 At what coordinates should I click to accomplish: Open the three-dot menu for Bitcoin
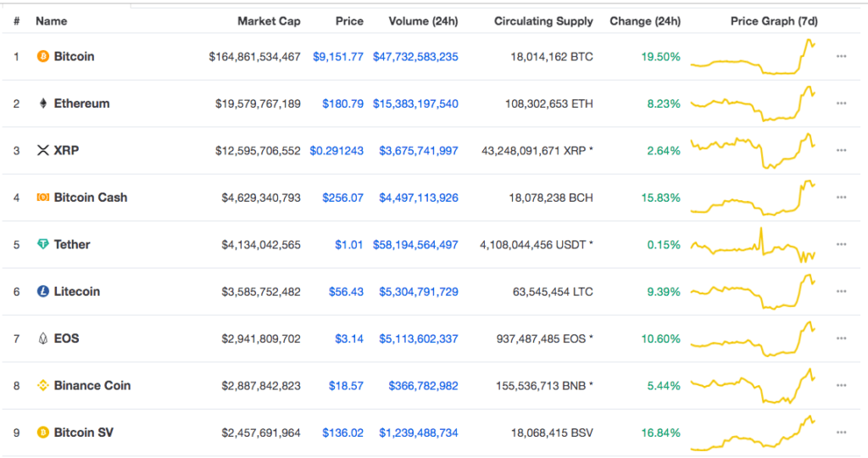click(x=842, y=57)
